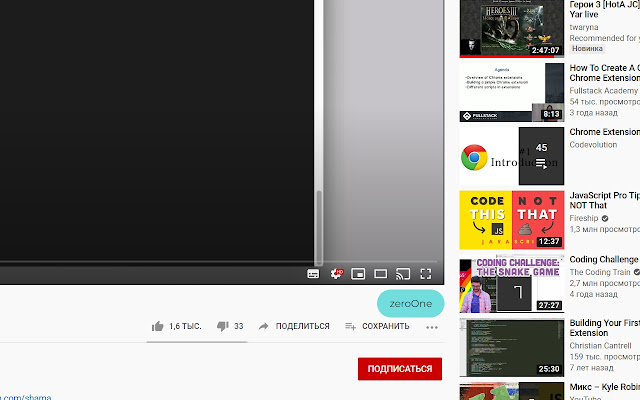640x400 pixels.
Task: Open the Микс – Kyle Robinson title
Action: point(604,387)
